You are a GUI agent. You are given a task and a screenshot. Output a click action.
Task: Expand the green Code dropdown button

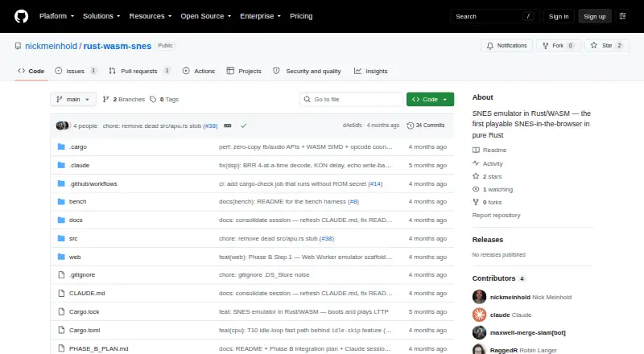click(430, 100)
